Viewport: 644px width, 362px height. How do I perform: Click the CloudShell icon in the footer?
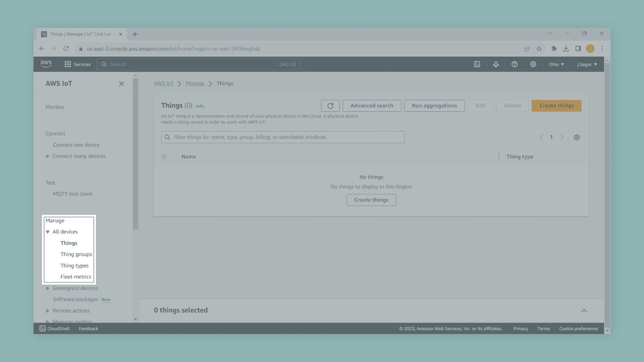(43, 328)
